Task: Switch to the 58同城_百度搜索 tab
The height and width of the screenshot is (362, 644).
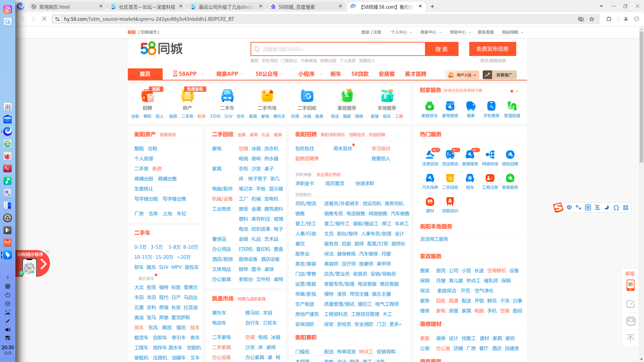Action: point(307,6)
